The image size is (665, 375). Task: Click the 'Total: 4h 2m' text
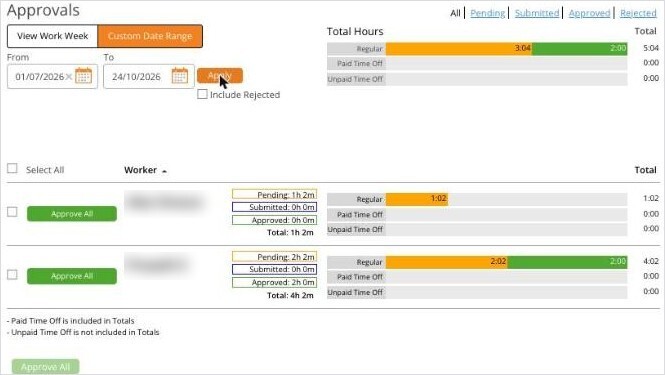(290, 295)
